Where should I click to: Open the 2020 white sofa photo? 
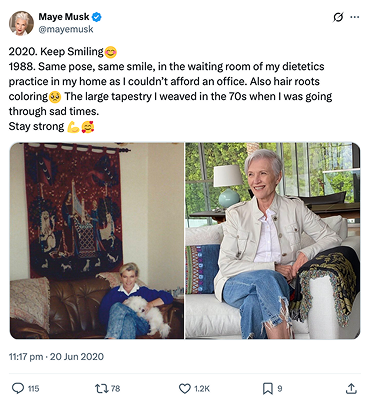click(273, 241)
